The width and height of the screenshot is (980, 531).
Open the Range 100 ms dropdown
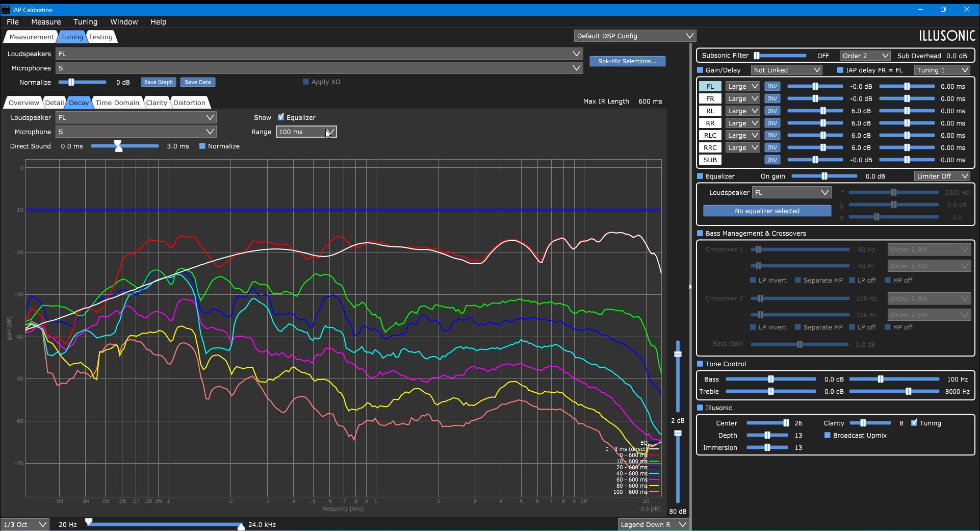306,132
